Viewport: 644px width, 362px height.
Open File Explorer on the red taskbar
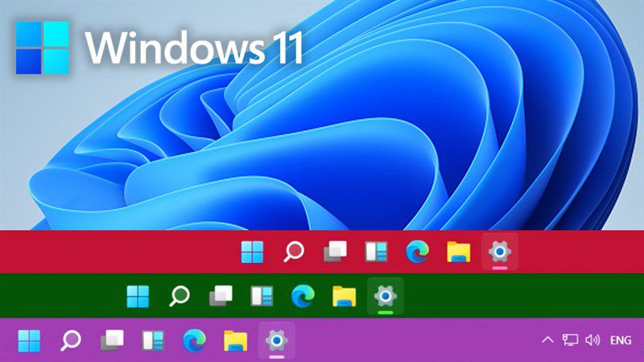point(458,252)
